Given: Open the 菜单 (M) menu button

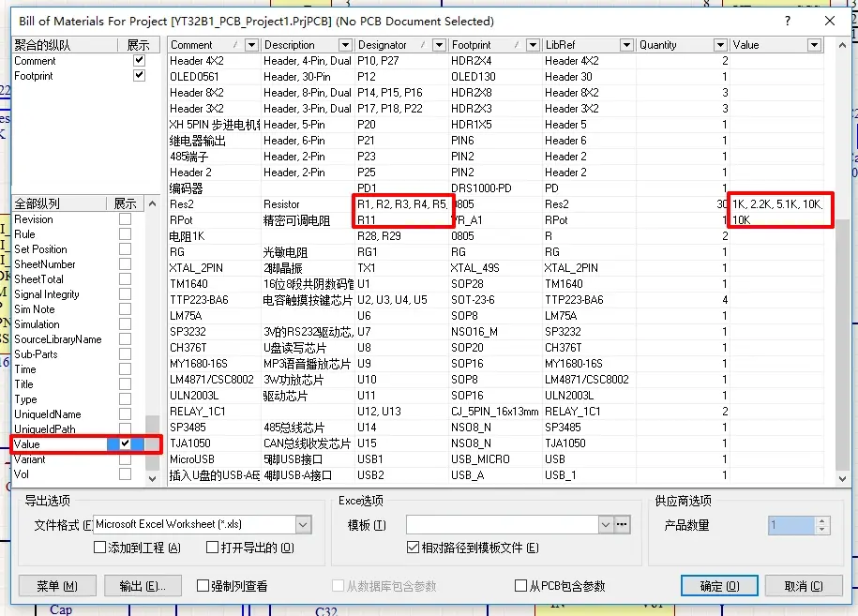Looking at the screenshot, I should pos(57,586).
